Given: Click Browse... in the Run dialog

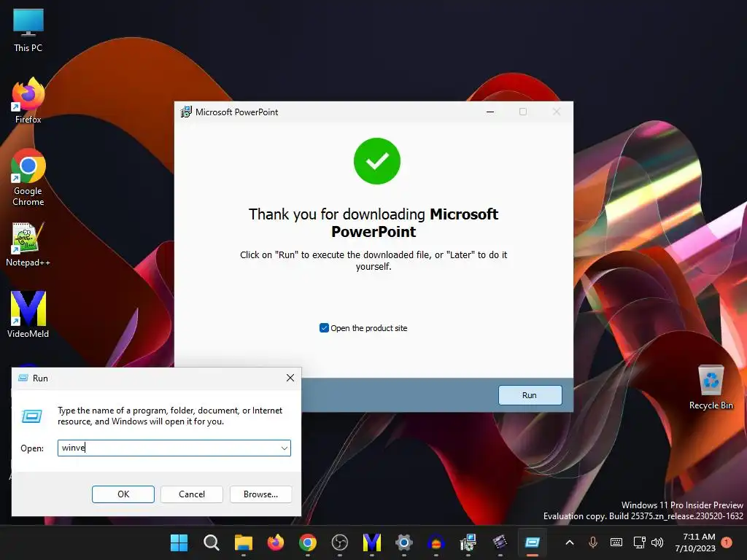Looking at the screenshot, I should pyautogui.click(x=260, y=494).
